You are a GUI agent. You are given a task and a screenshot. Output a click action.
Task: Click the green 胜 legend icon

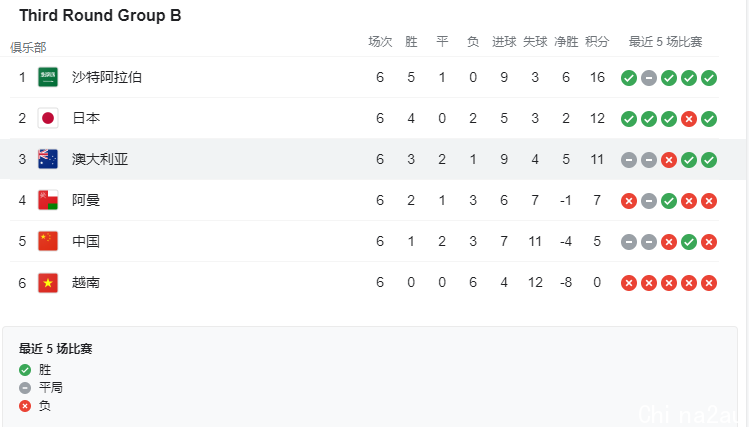tap(25, 370)
